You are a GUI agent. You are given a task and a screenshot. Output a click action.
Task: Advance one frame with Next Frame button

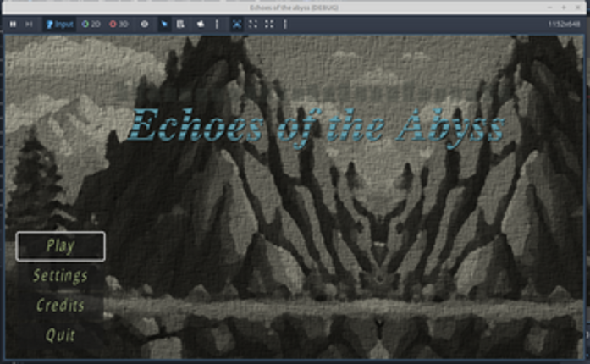click(29, 24)
